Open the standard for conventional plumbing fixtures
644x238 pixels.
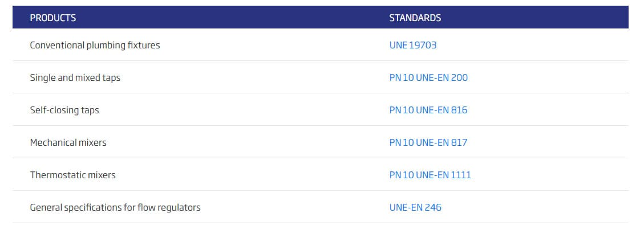click(412, 45)
